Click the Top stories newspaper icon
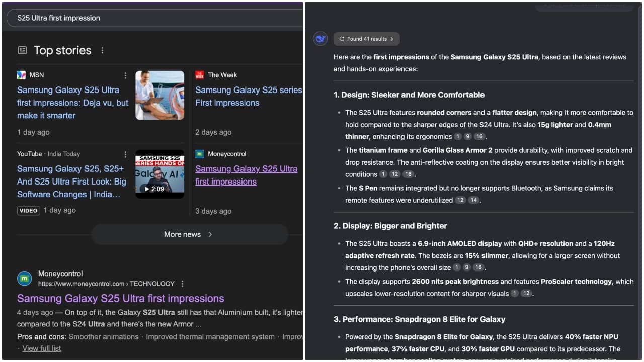644x362 pixels. [22, 50]
